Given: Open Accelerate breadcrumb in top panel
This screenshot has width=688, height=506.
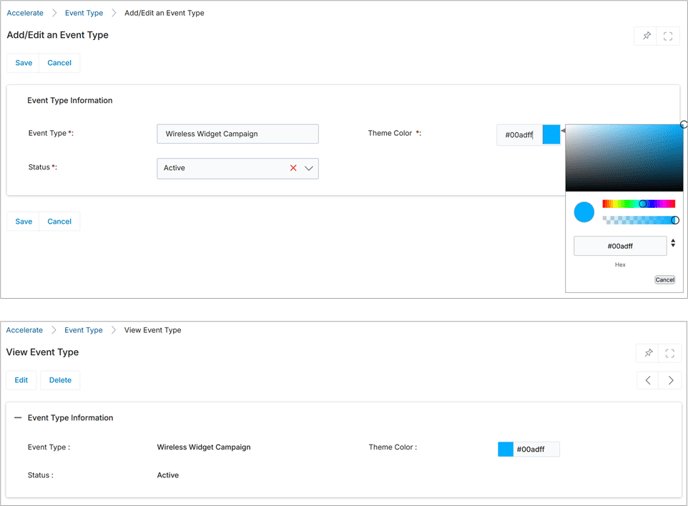Looking at the screenshot, I should click(25, 13).
